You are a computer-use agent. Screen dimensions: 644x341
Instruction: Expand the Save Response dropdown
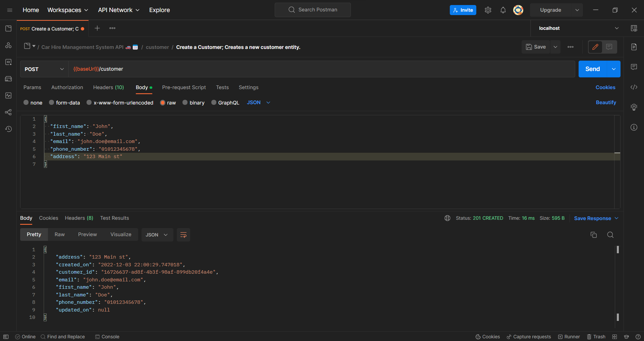pos(616,218)
